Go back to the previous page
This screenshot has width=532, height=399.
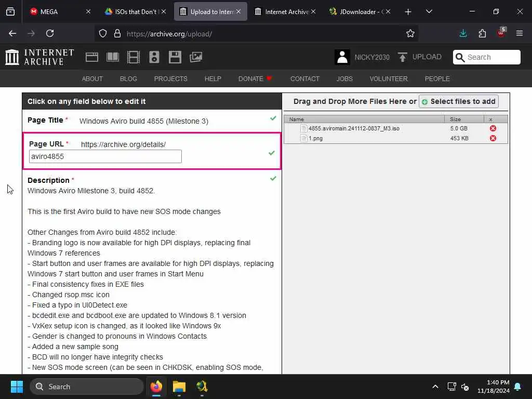(x=12, y=33)
